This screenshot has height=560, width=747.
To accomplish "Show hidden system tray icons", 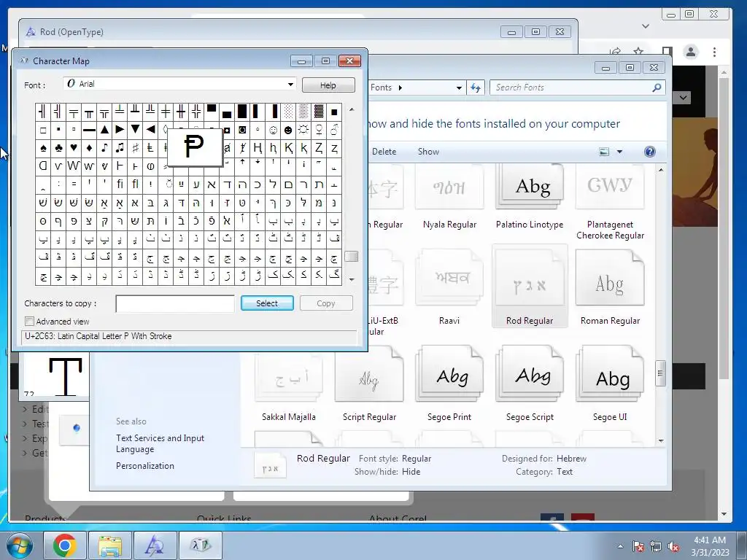I will [x=620, y=546].
